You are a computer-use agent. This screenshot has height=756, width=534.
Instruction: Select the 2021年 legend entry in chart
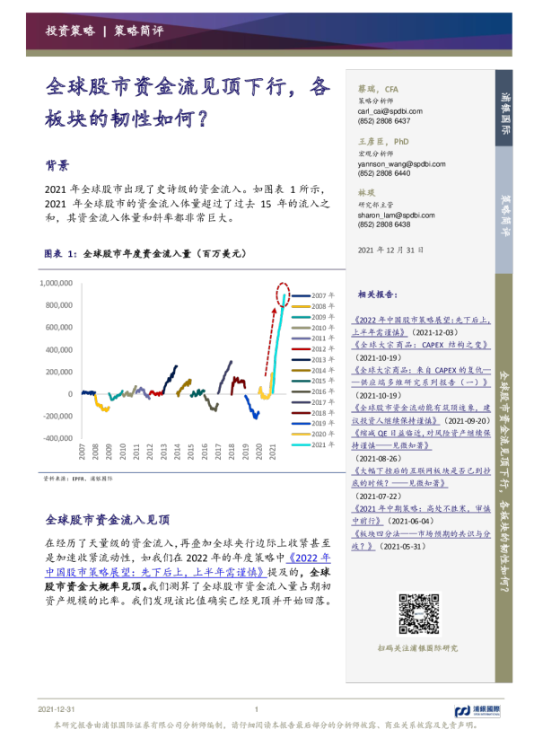313,444
